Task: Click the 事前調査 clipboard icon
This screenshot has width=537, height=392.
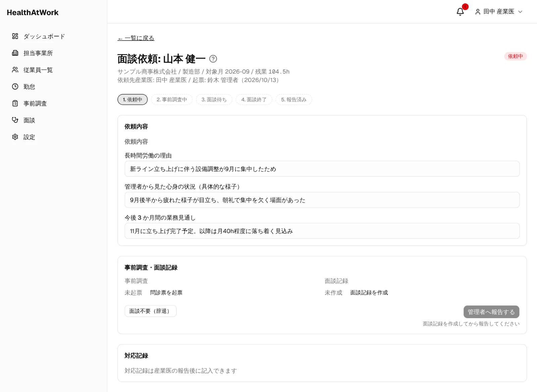Action: [15, 103]
